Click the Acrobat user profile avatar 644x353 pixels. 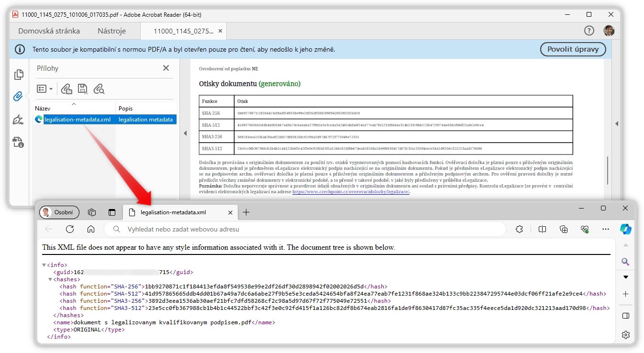click(609, 31)
